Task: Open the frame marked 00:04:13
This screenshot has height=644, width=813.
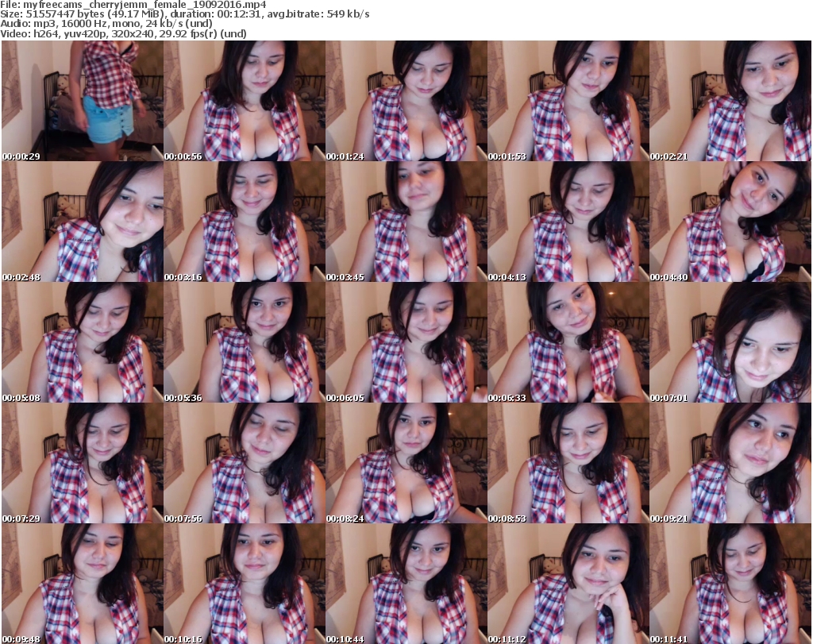Action: [568, 222]
